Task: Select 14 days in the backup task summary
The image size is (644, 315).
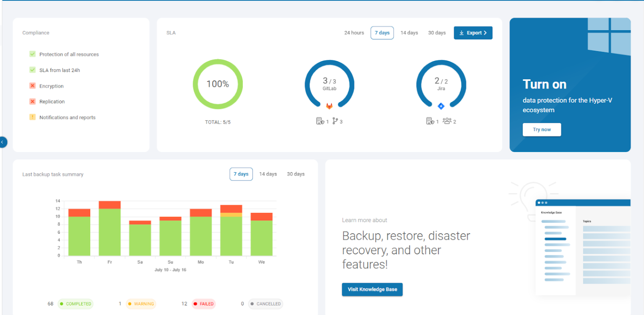Action: click(x=268, y=174)
